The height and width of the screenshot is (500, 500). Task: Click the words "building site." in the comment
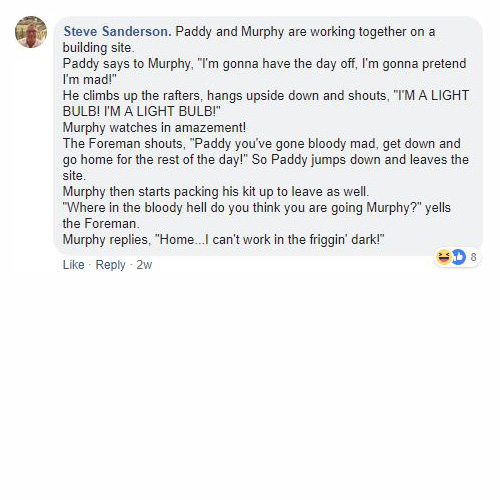[x=99, y=47]
